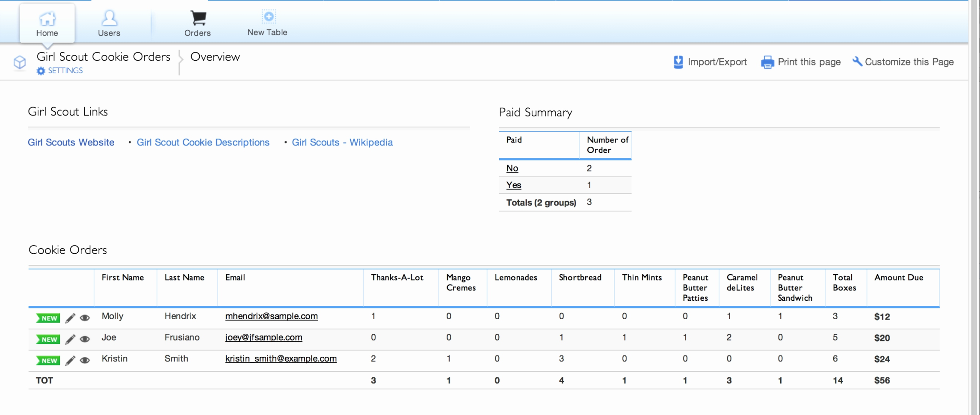Open Settings with the gear icon

(41, 71)
